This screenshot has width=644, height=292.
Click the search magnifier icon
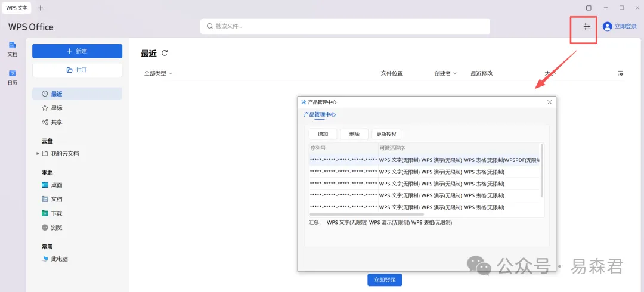pos(210,26)
